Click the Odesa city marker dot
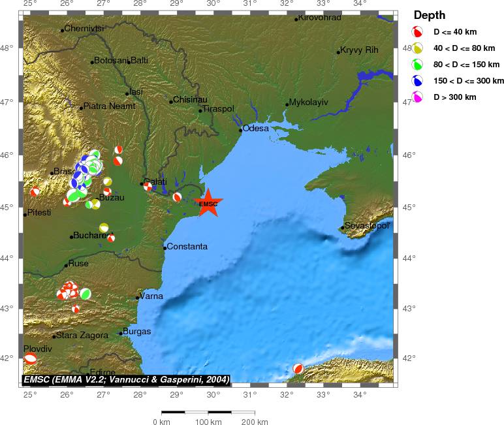The height and width of the screenshot is (425, 504). point(240,130)
